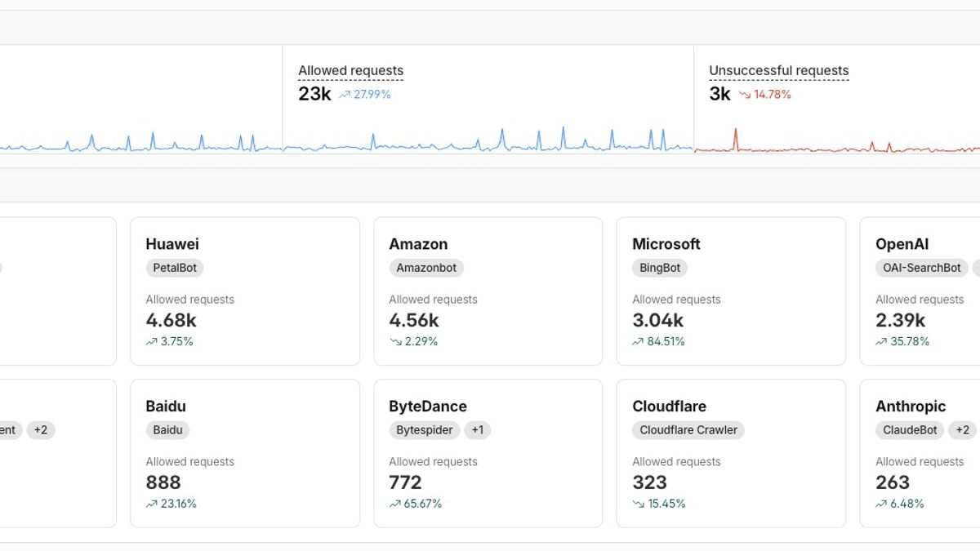The image size is (980, 551).
Task: Click OpenAI's 2.39k allowed requests value
Action: tap(901, 320)
